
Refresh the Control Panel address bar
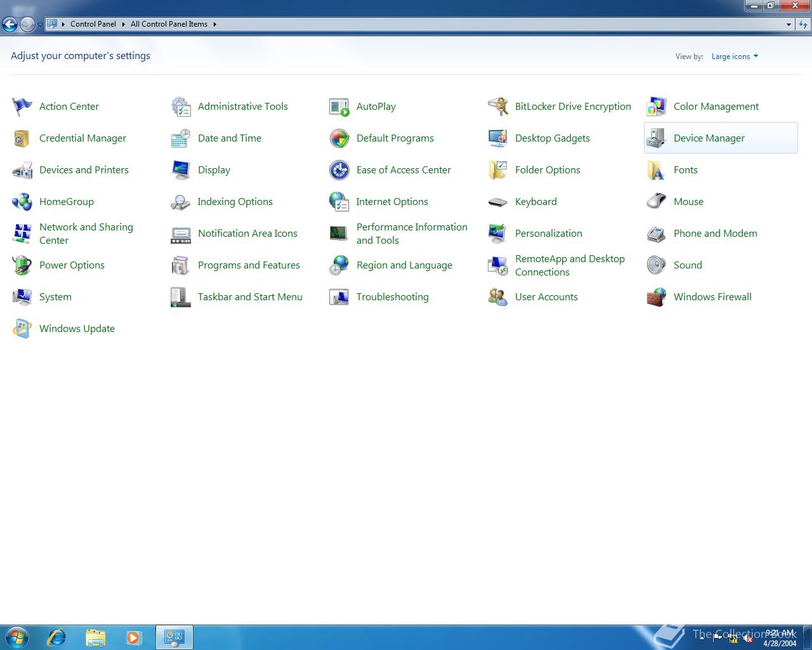(803, 24)
